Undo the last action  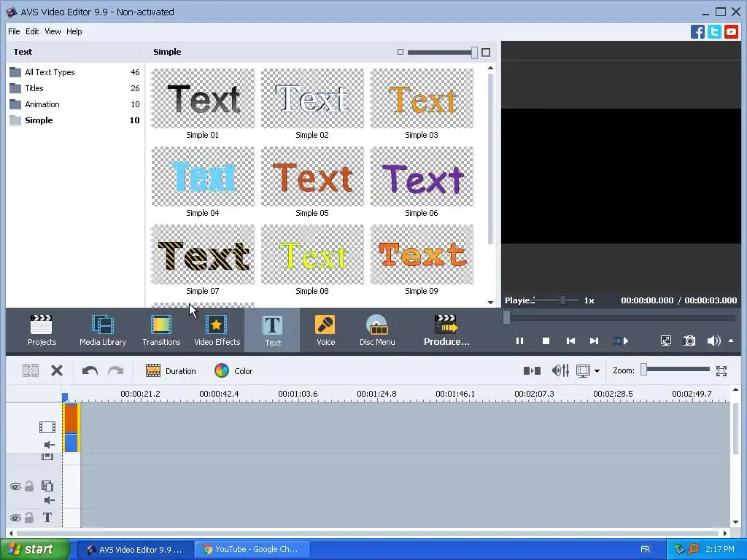(x=90, y=370)
